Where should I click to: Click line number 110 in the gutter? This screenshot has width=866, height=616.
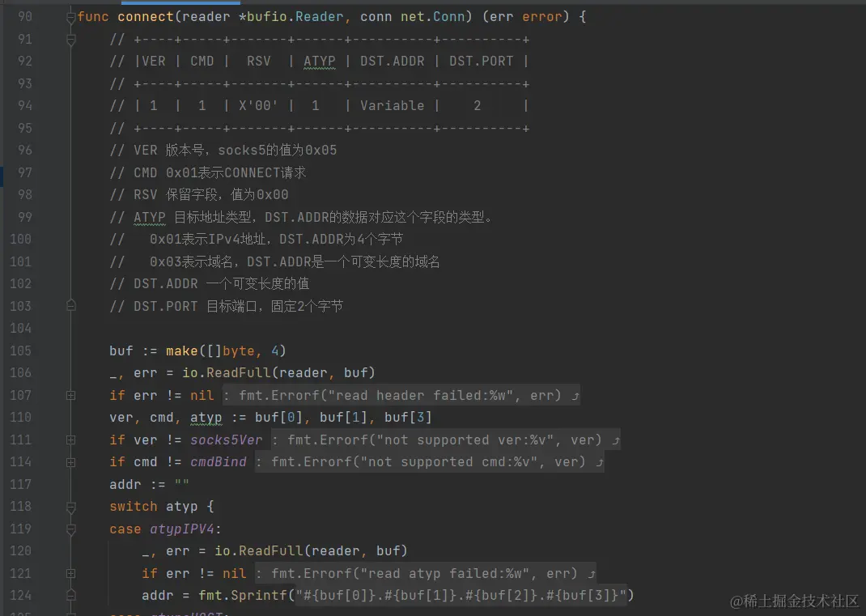[20, 417]
